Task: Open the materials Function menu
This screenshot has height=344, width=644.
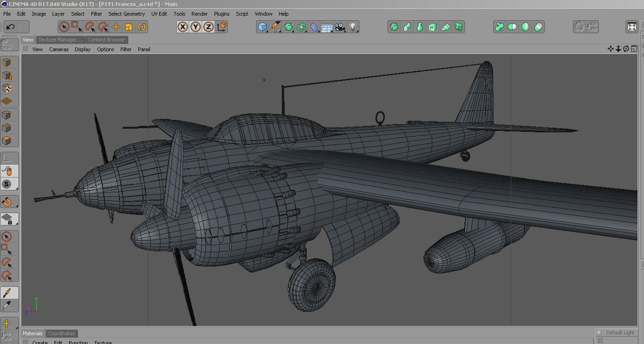Action: pos(78,342)
